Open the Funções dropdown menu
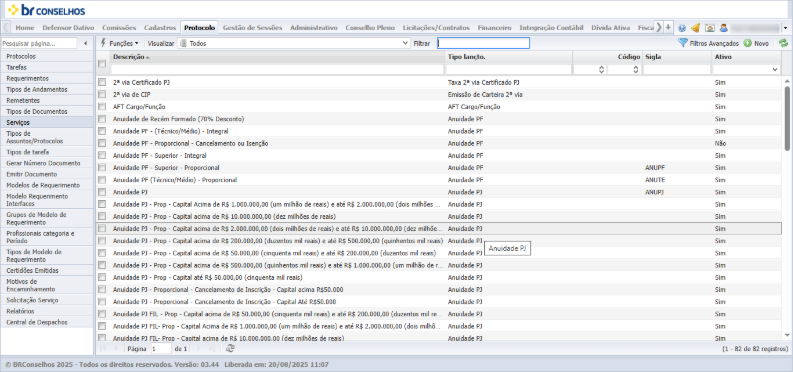Image resolution: width=793 pixels, height=372 pixels. [x=120, y=43]
